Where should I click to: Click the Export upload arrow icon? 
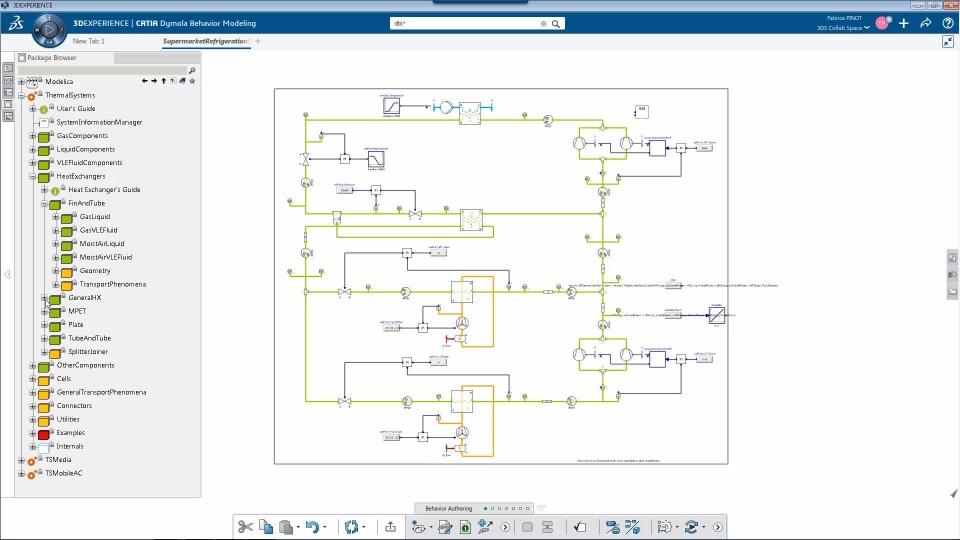(x=391, y=527)
